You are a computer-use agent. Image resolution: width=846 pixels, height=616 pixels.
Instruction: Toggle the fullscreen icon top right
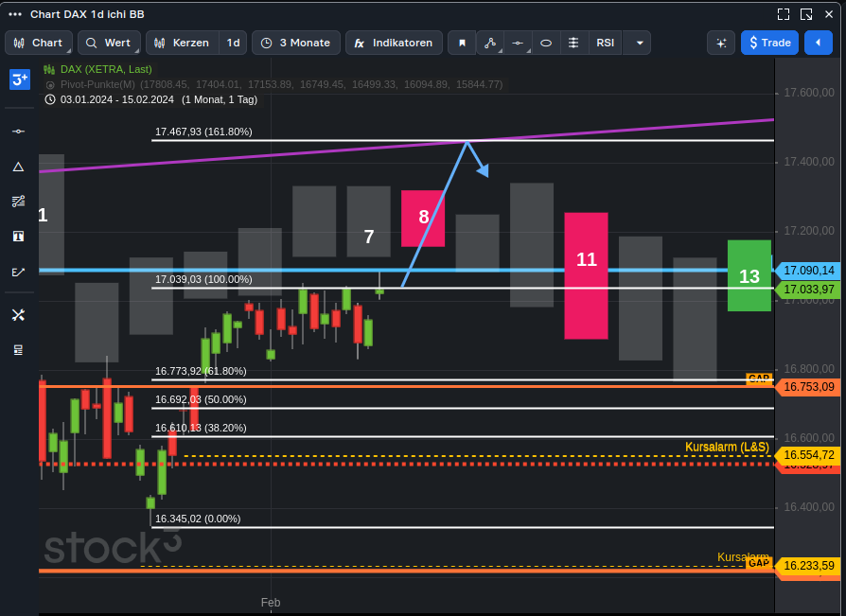point(784,13)
